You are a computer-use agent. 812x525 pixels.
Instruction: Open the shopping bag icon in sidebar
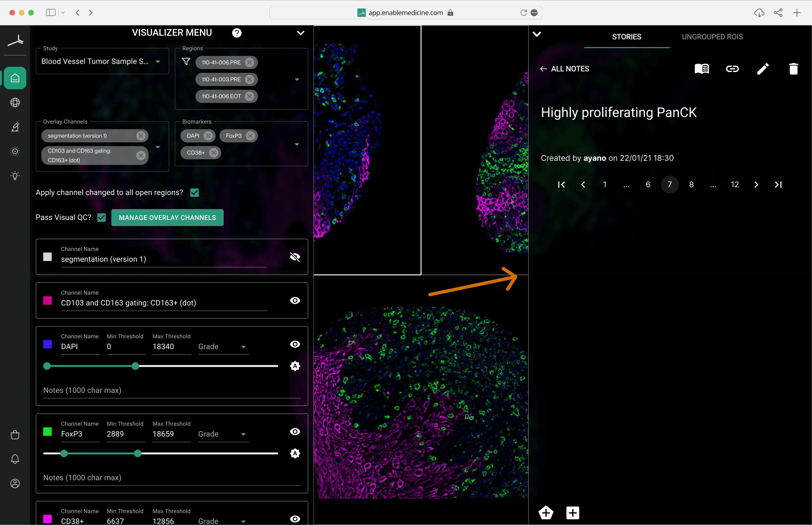tap(15, 435)
